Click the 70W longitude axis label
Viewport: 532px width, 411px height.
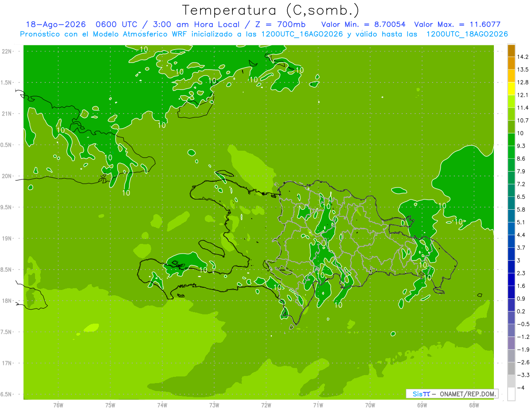[370, 405]
